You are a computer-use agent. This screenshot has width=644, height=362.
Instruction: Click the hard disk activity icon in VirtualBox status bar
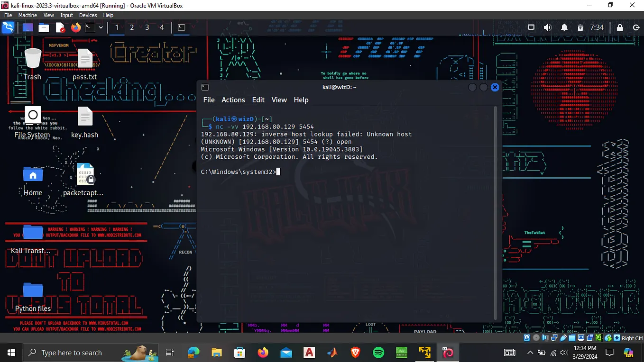coord(527,337)
